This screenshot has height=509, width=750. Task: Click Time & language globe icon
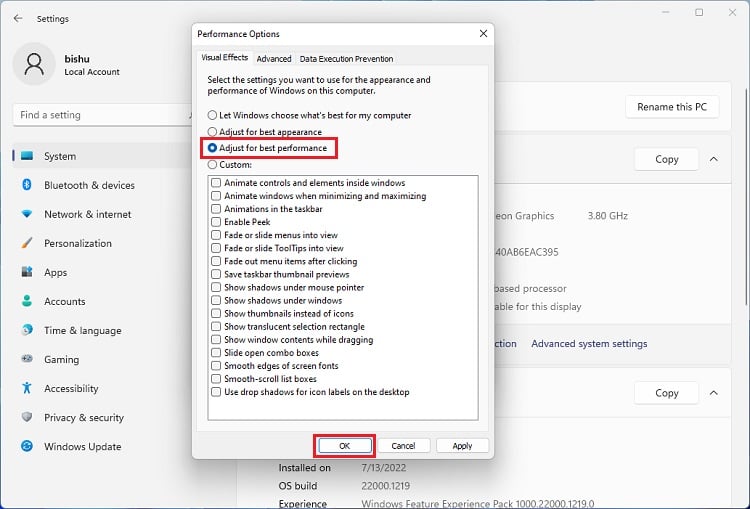(x=27, y=330)
